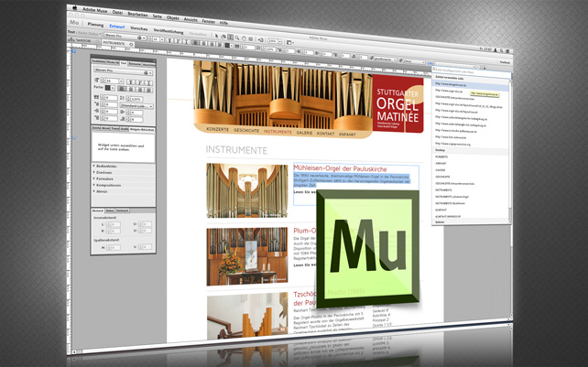Open the Standard-Liste dropdown in Text panel
The image size is (588, 367).
[x=136, y=106]
